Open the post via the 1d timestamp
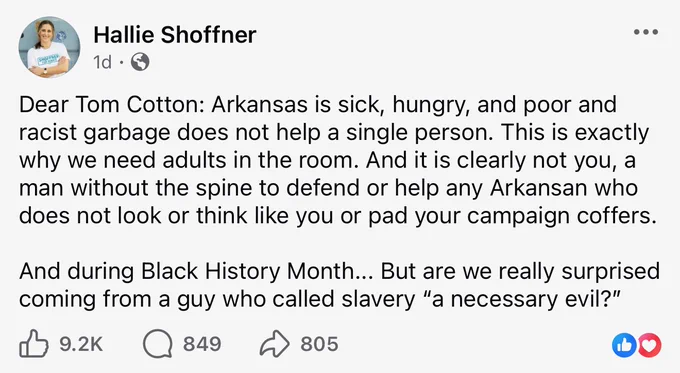The height and width of the screenshot is (373, 680). (x=103, y=62)
